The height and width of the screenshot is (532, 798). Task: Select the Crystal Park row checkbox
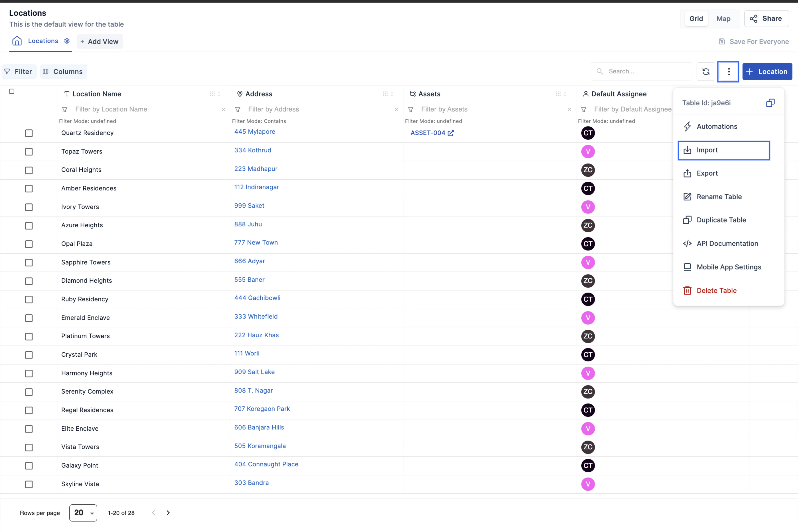point(29,355)
